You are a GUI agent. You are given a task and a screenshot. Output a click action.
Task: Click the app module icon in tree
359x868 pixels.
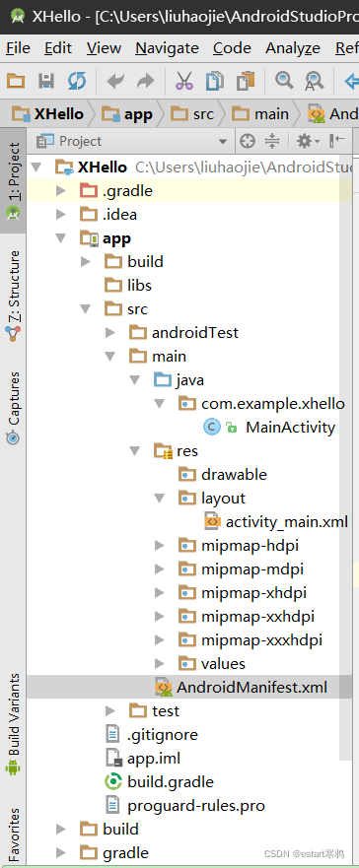(x=89, y=238)
